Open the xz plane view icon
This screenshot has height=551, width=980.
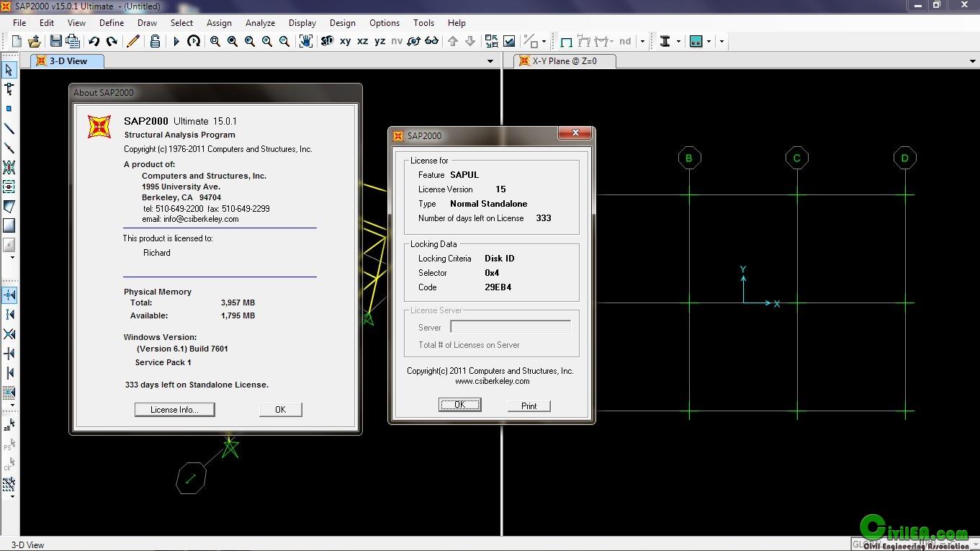coord(362,41)
